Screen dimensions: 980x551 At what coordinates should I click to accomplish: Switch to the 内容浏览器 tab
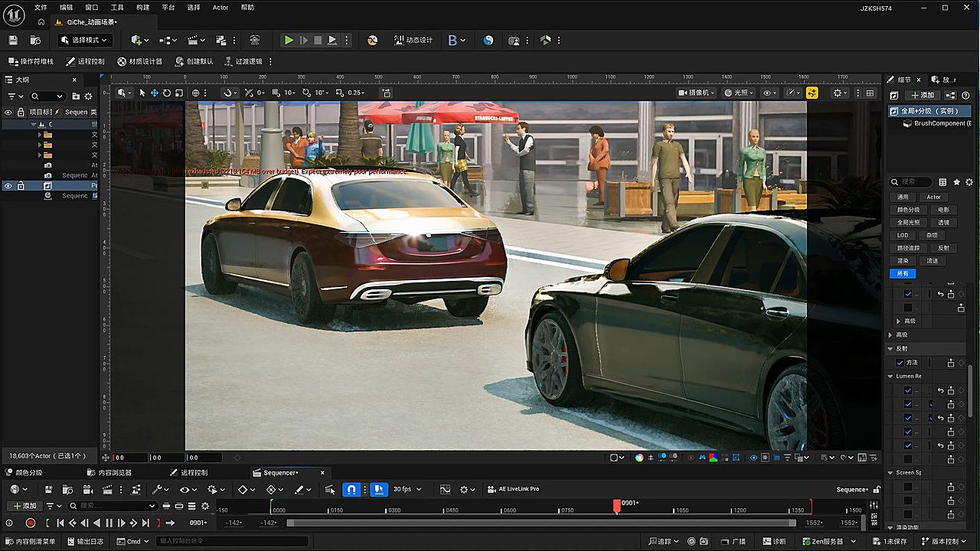click(x=109, y=472)
